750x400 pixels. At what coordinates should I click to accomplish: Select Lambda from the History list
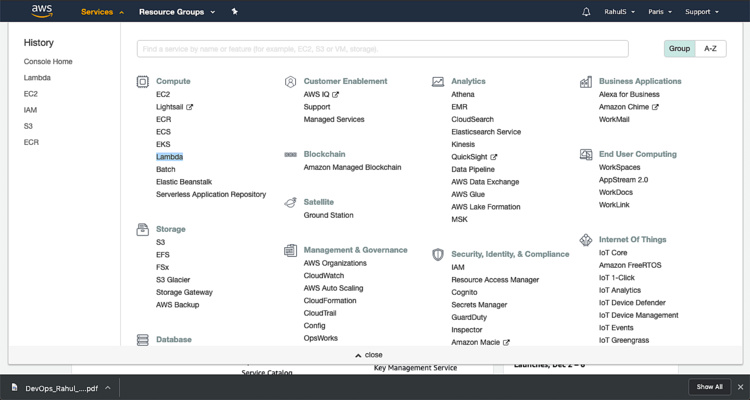pyautogui.click(x=37, y=78)
